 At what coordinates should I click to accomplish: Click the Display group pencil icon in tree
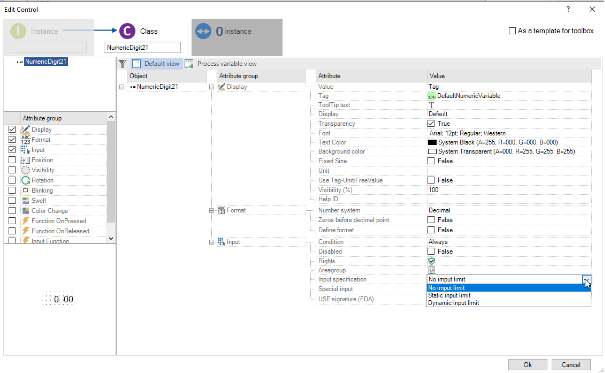pos(221,87)
